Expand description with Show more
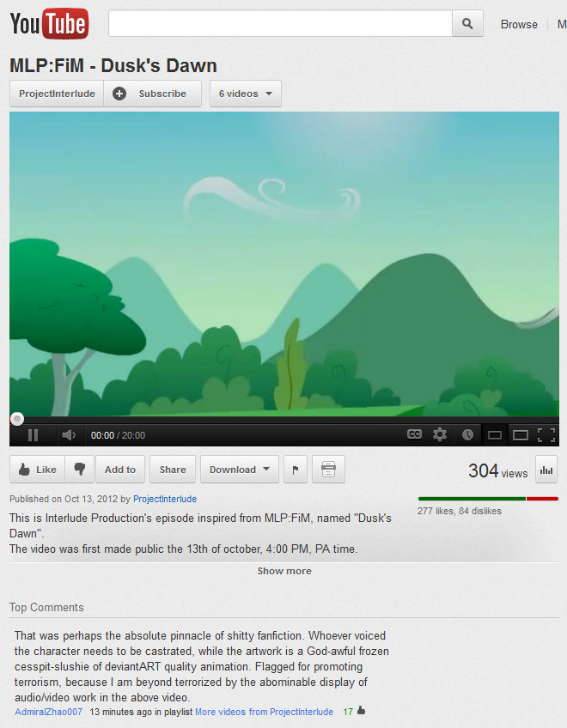Screen dimensions: 567x728 pyautogui.click(x=284, y=571)
